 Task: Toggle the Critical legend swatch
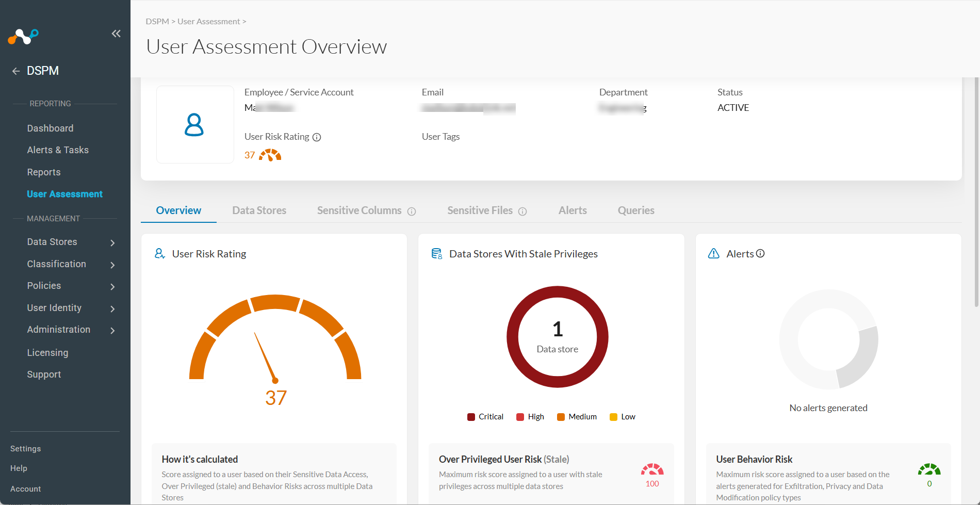(x=471, y=417)
